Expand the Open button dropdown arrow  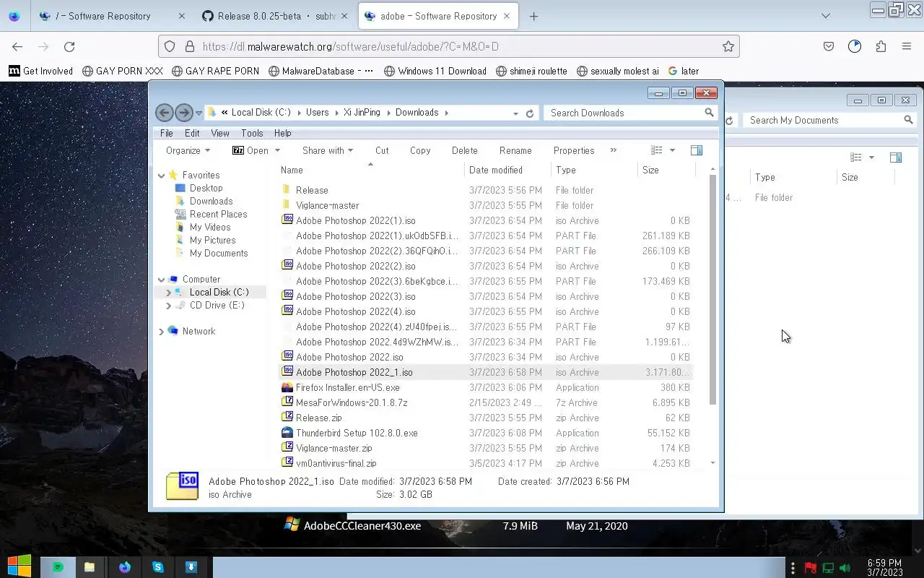click(277, 150)
